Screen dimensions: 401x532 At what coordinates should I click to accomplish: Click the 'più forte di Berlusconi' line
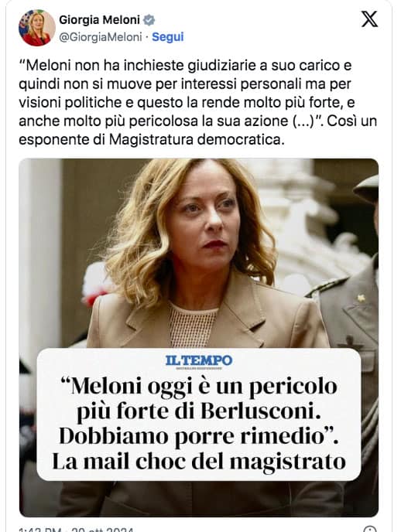tap(199, 411)
